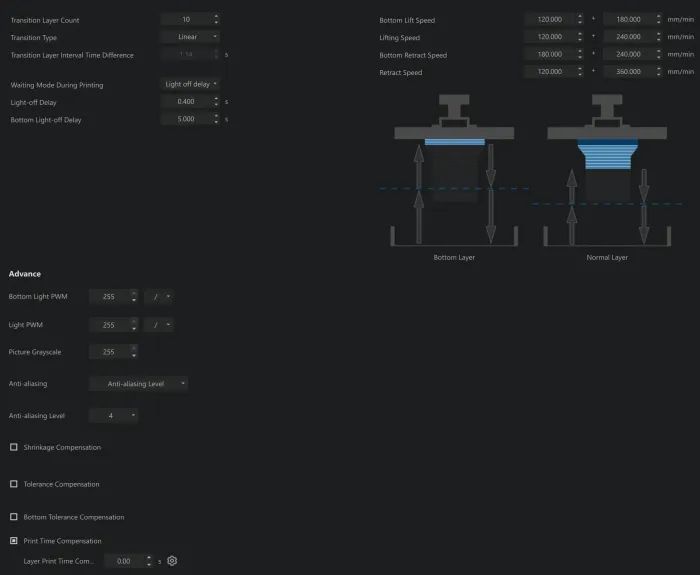
Task: Click Light PWM value field
Action: [x=109, y=325]
